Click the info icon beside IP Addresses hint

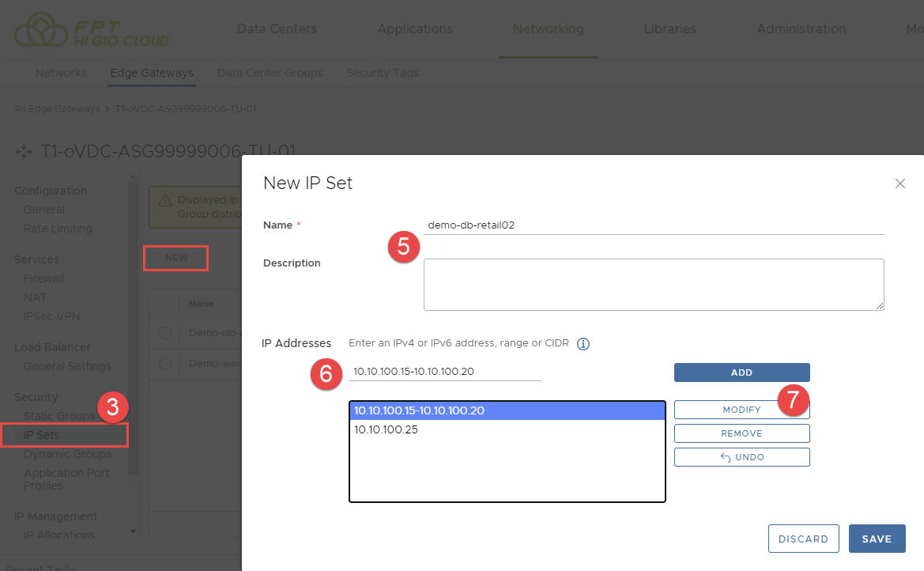click(583, 344)
